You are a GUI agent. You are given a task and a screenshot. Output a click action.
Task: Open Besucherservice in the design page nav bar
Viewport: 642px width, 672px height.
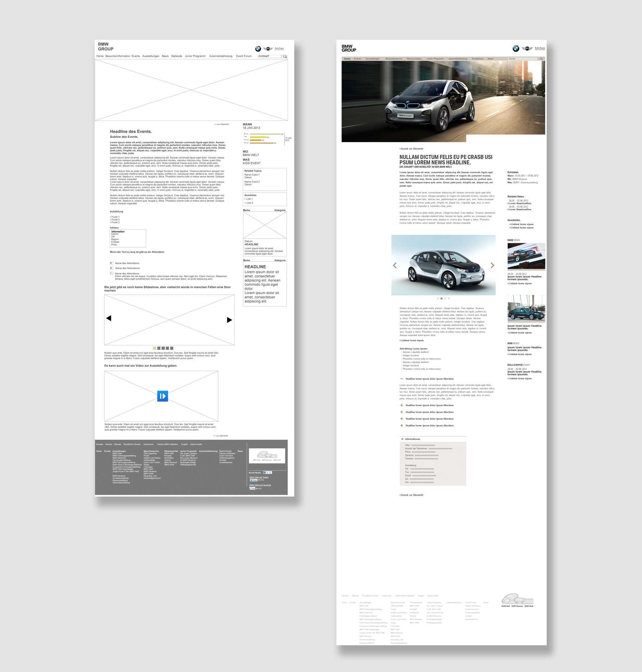pos(394,59)
